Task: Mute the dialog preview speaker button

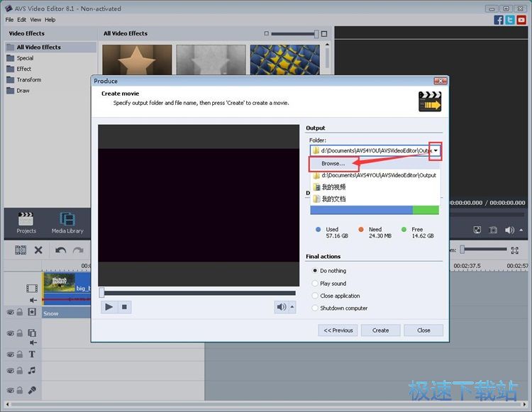Action: click(x=282, y=307)
